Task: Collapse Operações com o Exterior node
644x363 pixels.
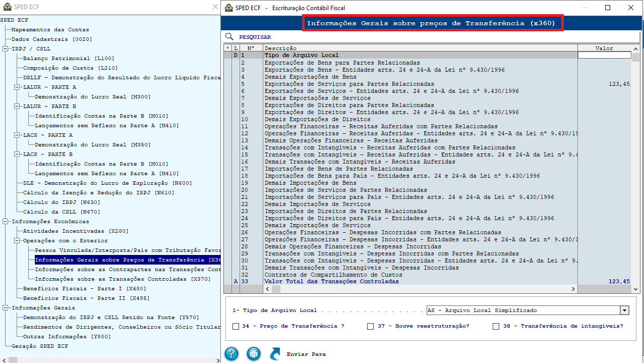Action: coord(17,241)
